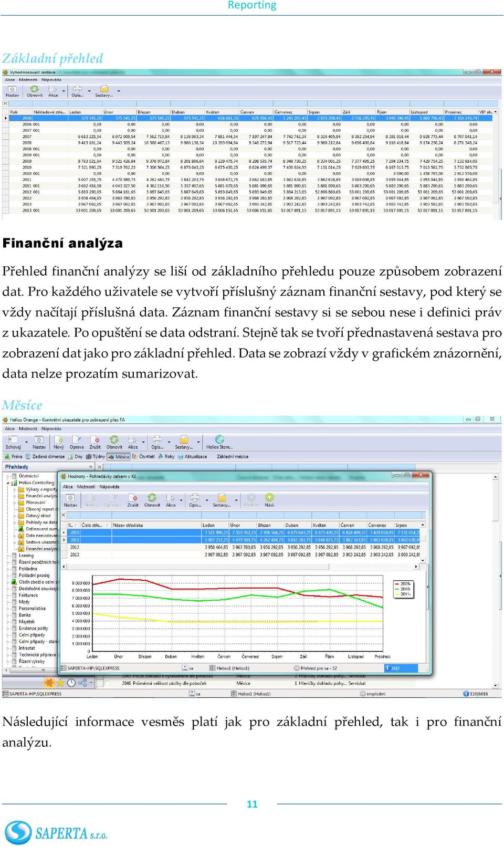The height and width of the screenshot is (847, 504).
Task: Open Nápověda menu in Vyhodnocovací sestava window
Action: pyautogui.click(x=51, y=80)
